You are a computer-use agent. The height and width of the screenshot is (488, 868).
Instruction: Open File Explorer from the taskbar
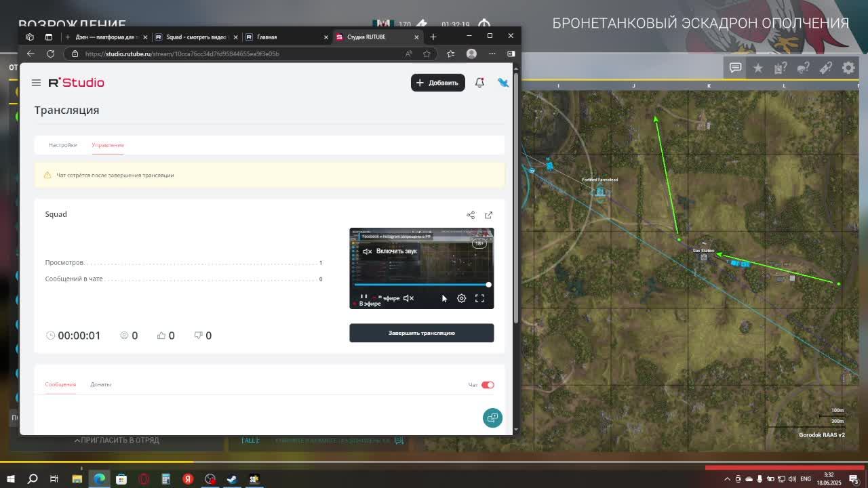77,479
